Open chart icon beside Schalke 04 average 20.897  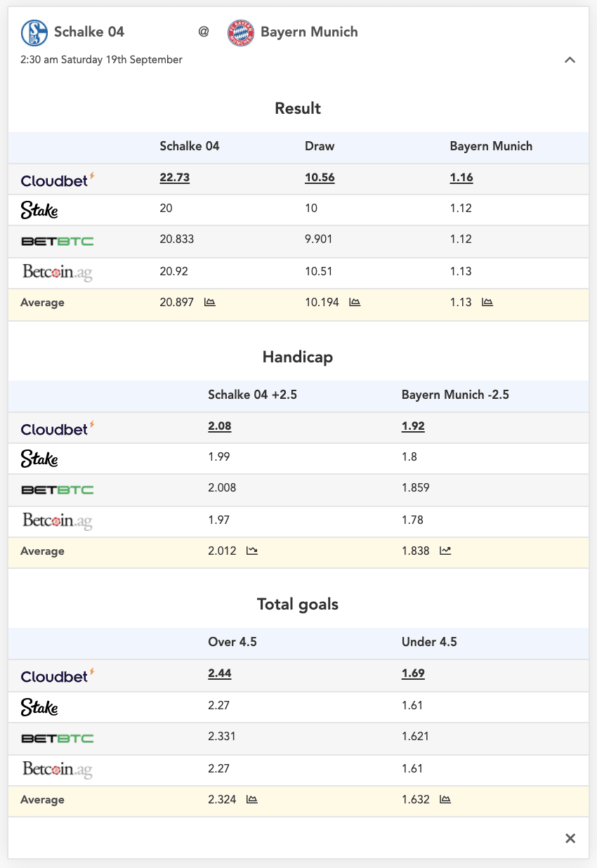(x=210, y=303)
